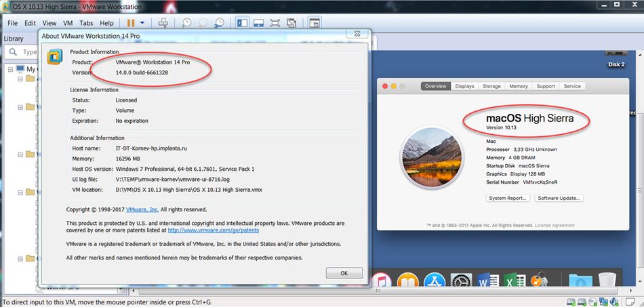The width and height of the screenshot is (644, 307).
Task: Click the macOS High Sierra title text
Action: 530,119
